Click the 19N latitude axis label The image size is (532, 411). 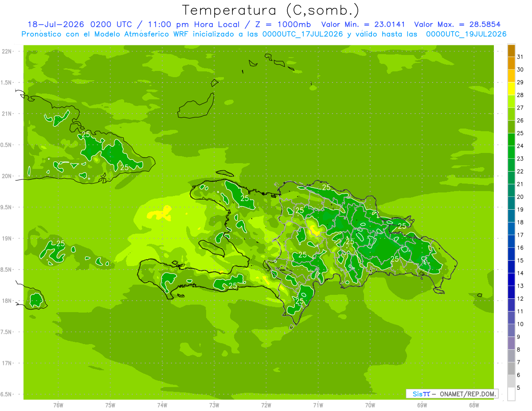pos(7,238)
